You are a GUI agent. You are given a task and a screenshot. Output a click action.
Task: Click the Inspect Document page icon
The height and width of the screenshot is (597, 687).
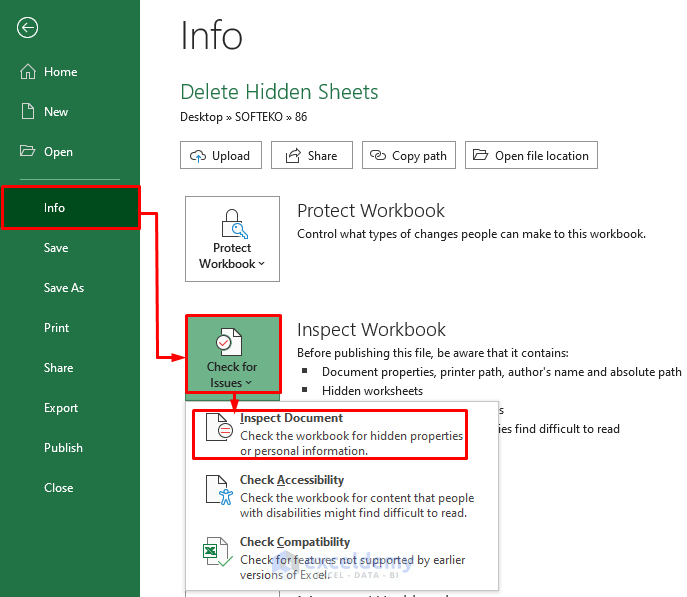(x=220, y=426)
